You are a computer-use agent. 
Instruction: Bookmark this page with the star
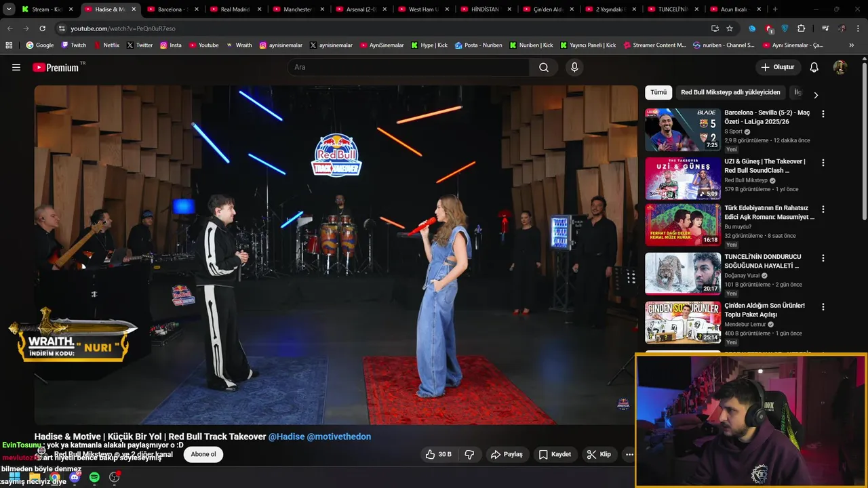click(x=730, y=28)
